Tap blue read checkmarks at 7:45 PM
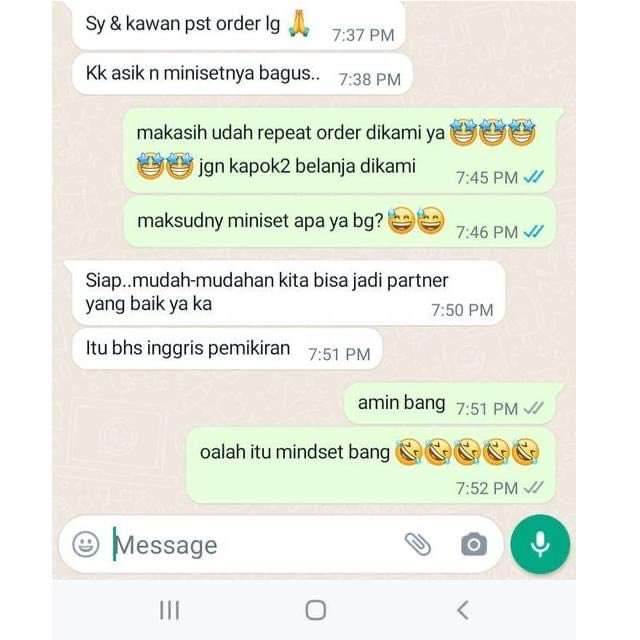640x640 pixels. tap(534, 177)
